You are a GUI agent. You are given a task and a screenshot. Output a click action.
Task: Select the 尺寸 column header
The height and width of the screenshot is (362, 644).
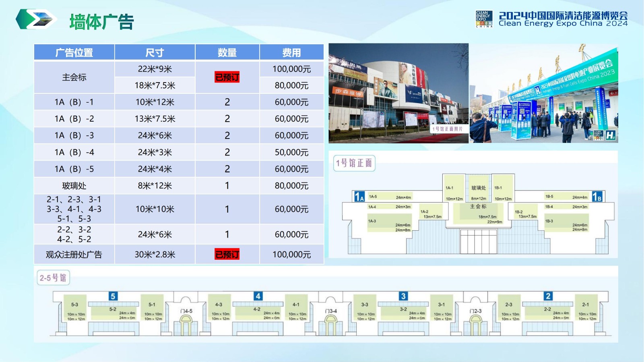pyautogui.click(x=155, y=52)
